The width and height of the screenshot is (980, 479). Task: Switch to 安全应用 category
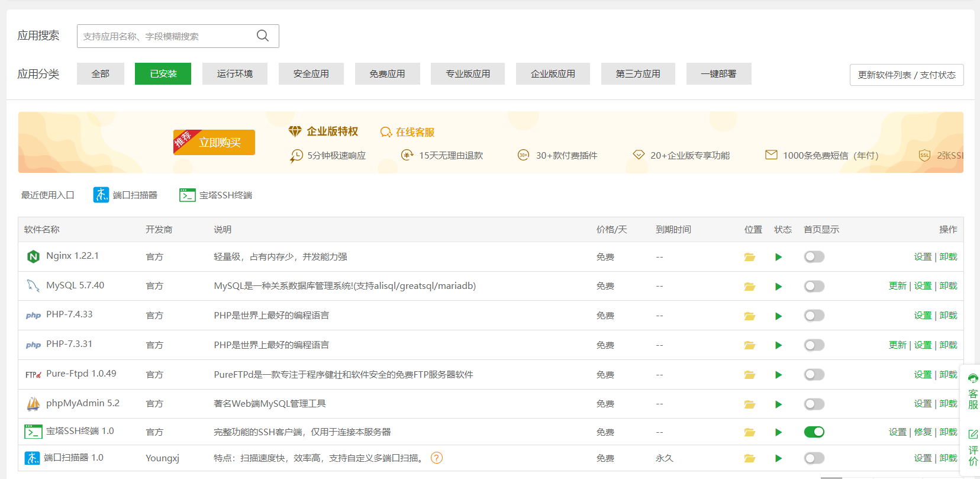pyautogui.click(x=311, y=73)
